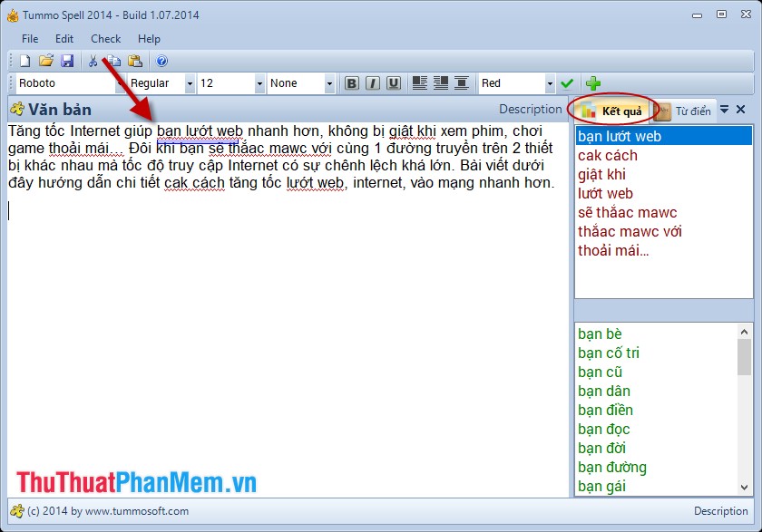
Task: Click the Văn bản panel icon
Action: (17, 109)
